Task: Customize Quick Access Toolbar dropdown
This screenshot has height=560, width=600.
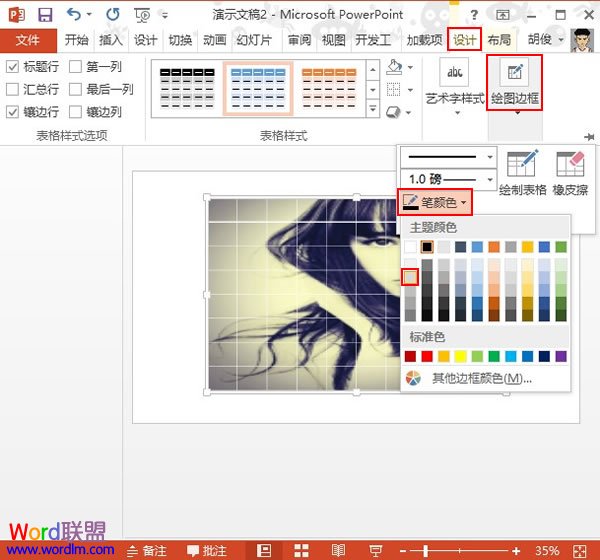Action: [x=165, y=15]
